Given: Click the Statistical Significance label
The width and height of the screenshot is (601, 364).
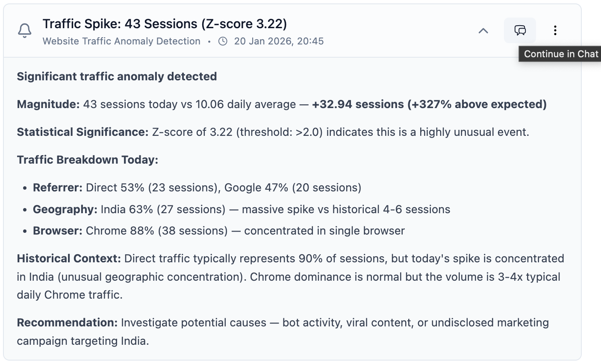Looking at the screenshot, I should (x=82, y=132).
